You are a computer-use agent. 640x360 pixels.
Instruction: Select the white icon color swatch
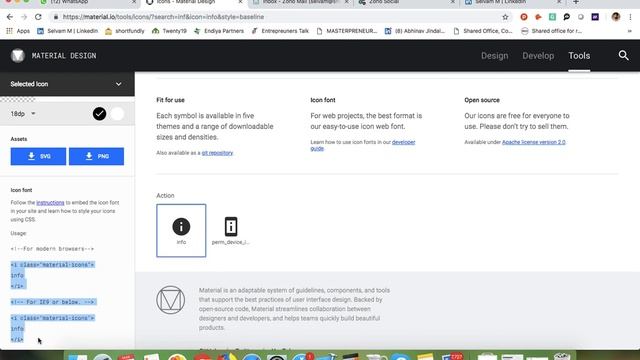point(117,113)
